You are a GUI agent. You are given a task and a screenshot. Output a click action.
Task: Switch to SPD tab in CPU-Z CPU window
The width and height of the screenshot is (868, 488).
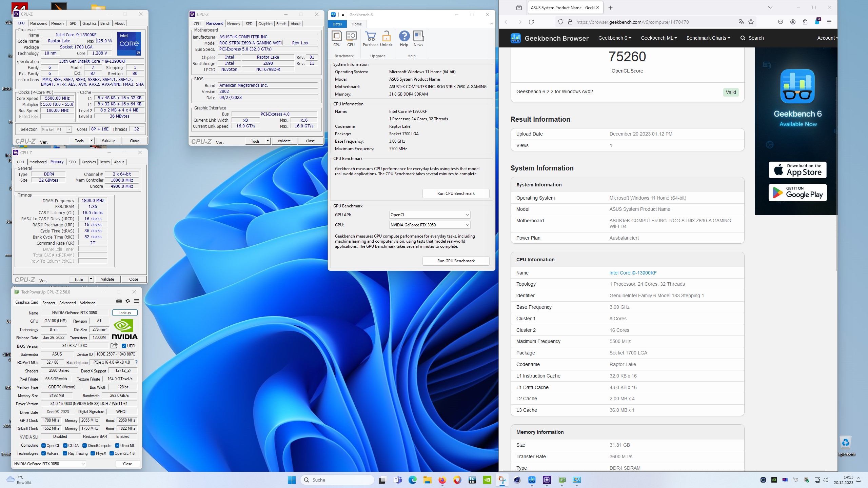click(x=73, y=23)
